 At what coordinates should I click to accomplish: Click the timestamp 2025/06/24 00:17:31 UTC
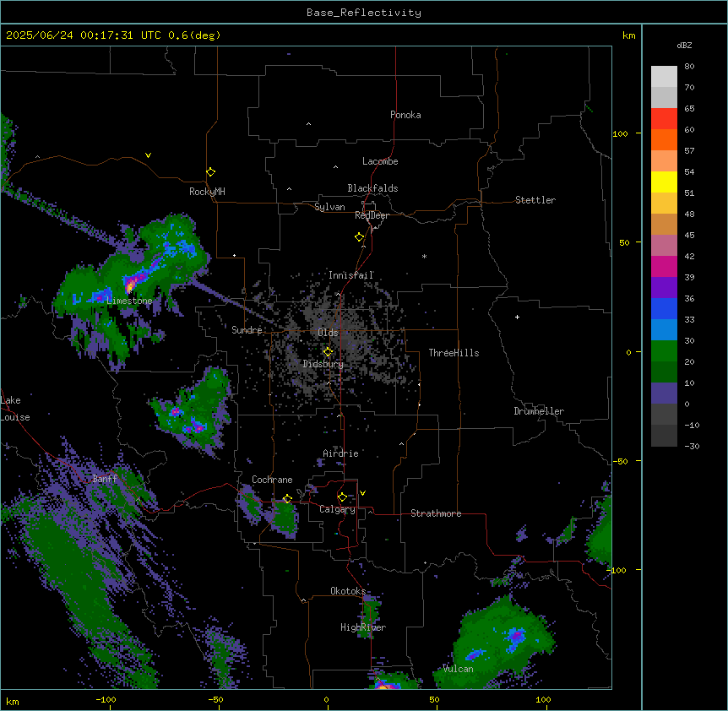coord(83,35)
